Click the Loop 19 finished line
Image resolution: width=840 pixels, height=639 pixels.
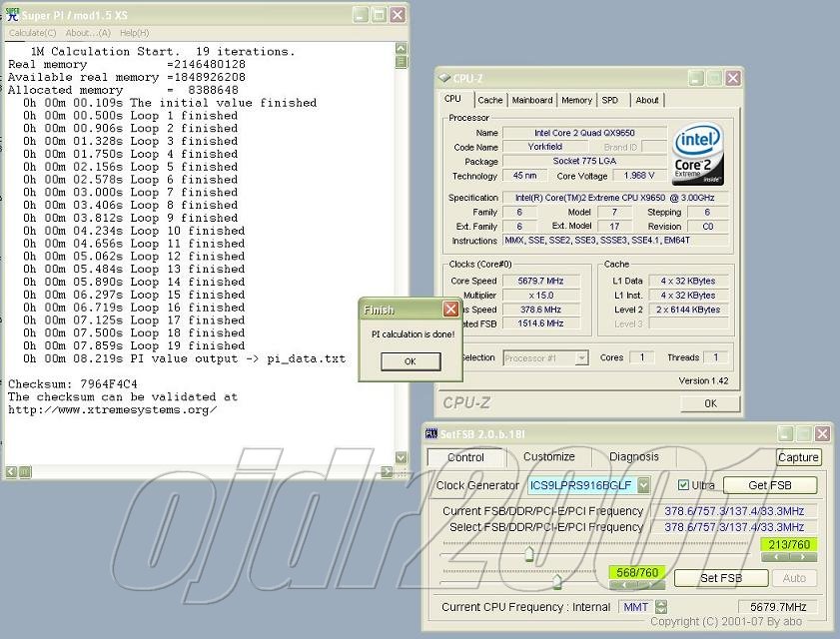tap(134, 346)
